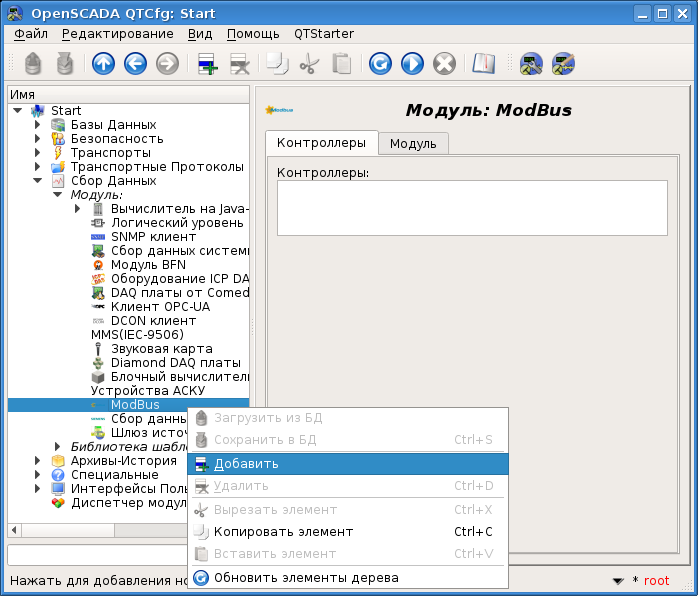Viewport: 698px width, 596px height.
Task: Open the Редактирование menu
Action: pyautogui.click(x=117, y=34)
